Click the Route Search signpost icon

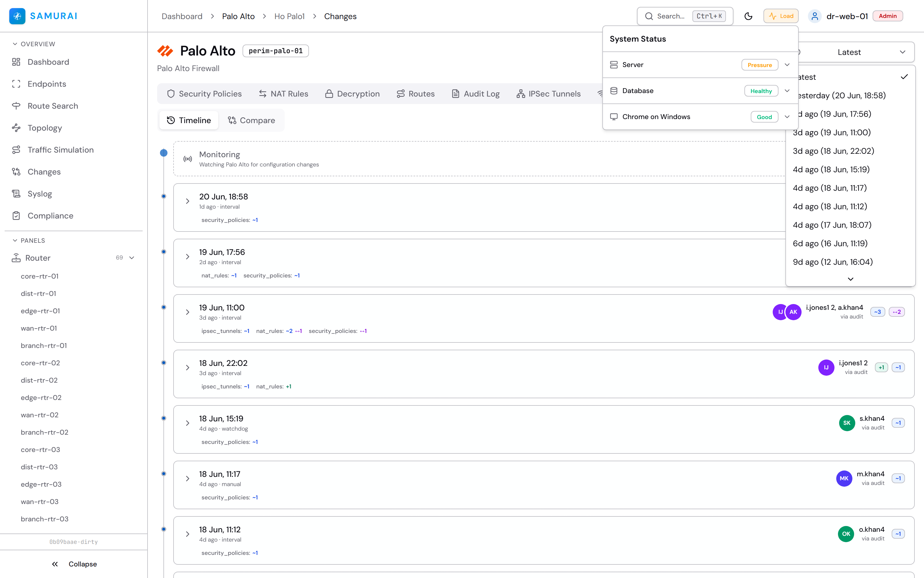click(16, 106)
